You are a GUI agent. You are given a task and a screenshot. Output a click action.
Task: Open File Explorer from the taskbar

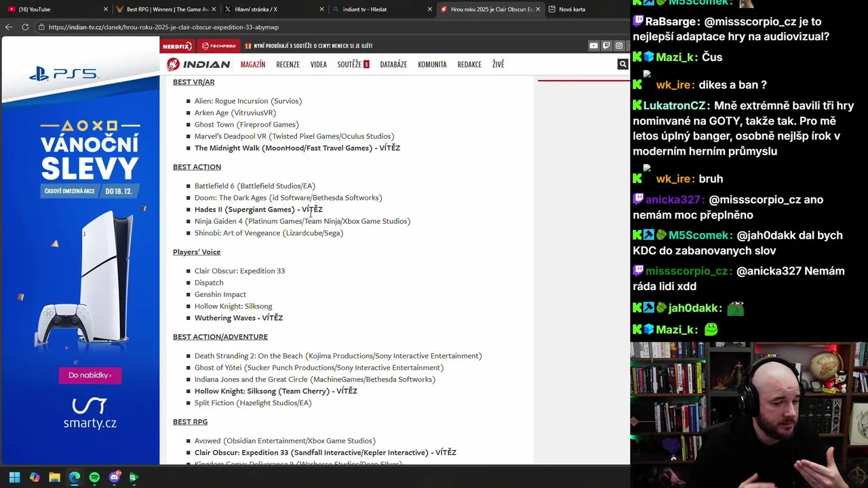tap(54, 477)
